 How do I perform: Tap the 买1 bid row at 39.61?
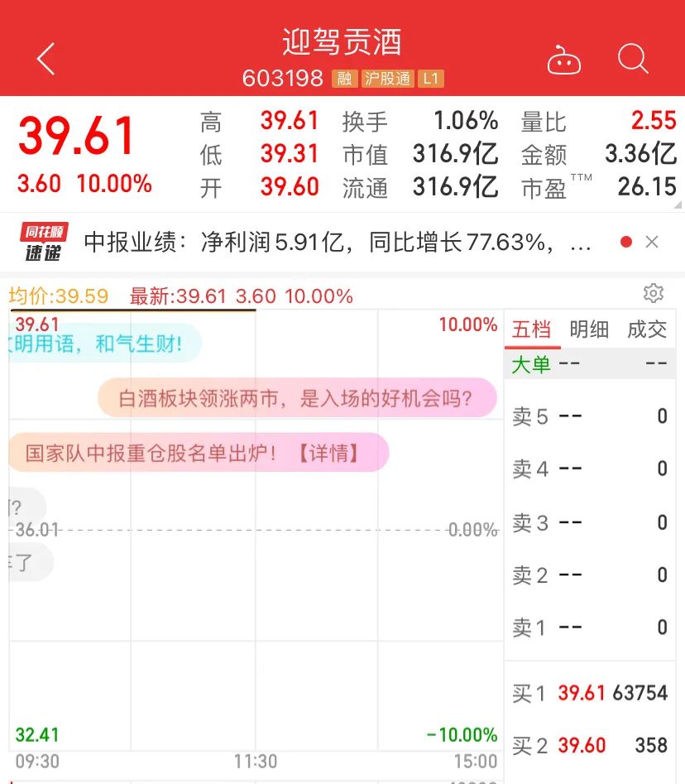[589, 693]
